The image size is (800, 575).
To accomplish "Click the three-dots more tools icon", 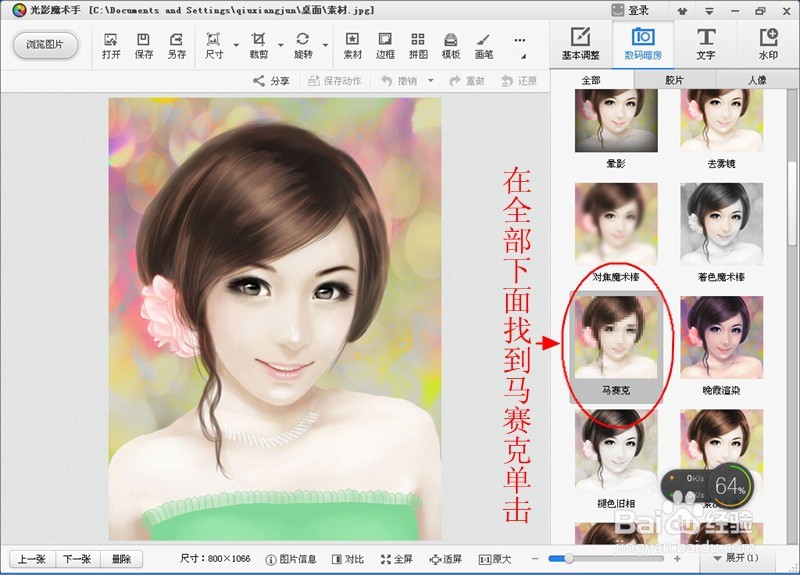I will pos(519,40).
